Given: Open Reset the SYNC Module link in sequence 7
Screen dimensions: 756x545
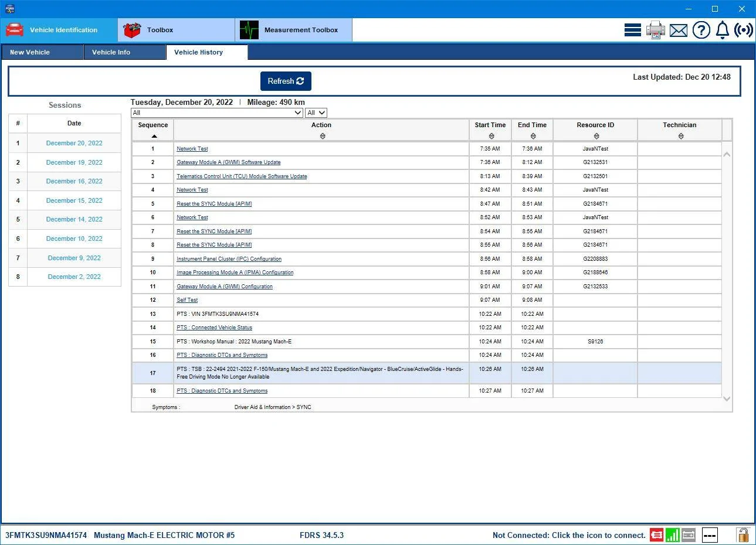Looking at the screenshot, I should pos(214,231).
